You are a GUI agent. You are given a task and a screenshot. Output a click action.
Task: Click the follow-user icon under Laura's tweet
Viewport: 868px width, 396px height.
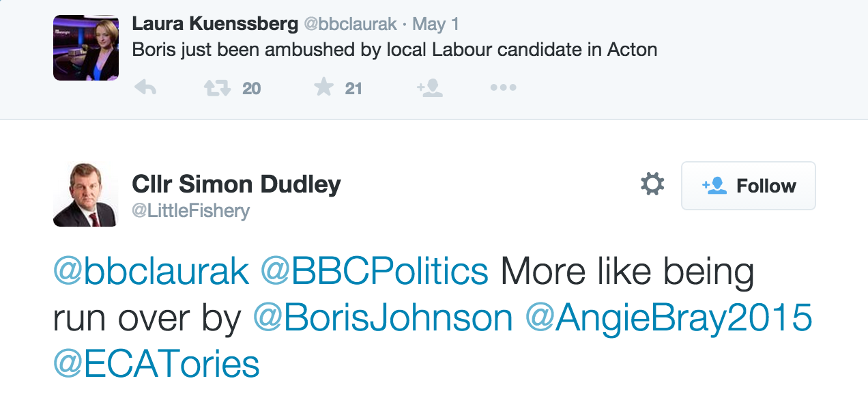coord(431,88)
